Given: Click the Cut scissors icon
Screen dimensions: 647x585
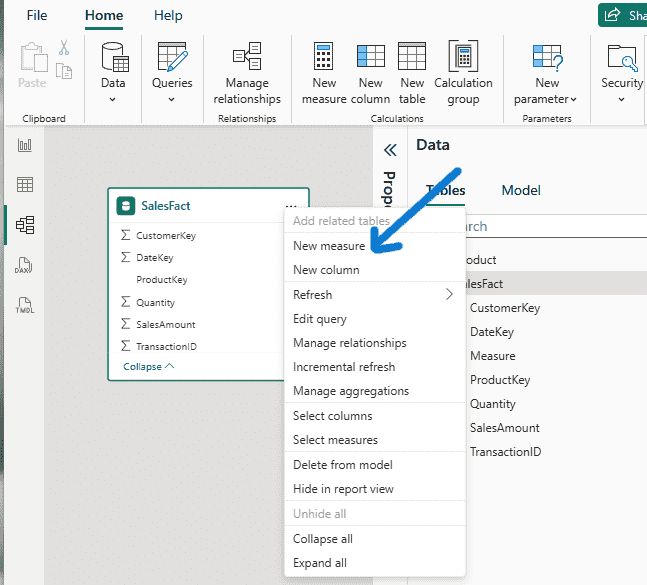Looking at the screenshot, I should tap(64, 47).
